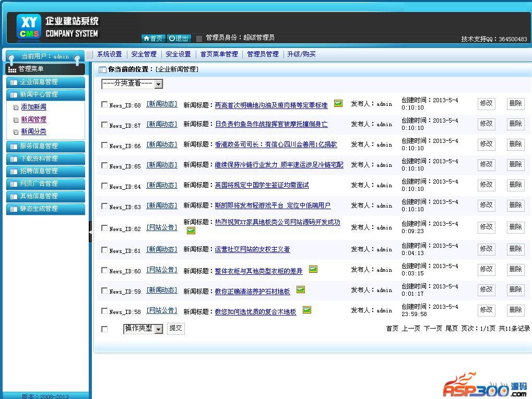
Task: Open 安全设置 menu
Action: pyautogui.click(x=178, y=54)
